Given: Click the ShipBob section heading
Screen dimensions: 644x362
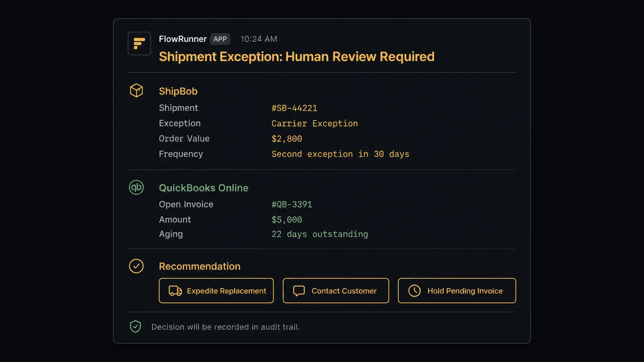Looking at the screenshot, I should (x=178, y=91).
